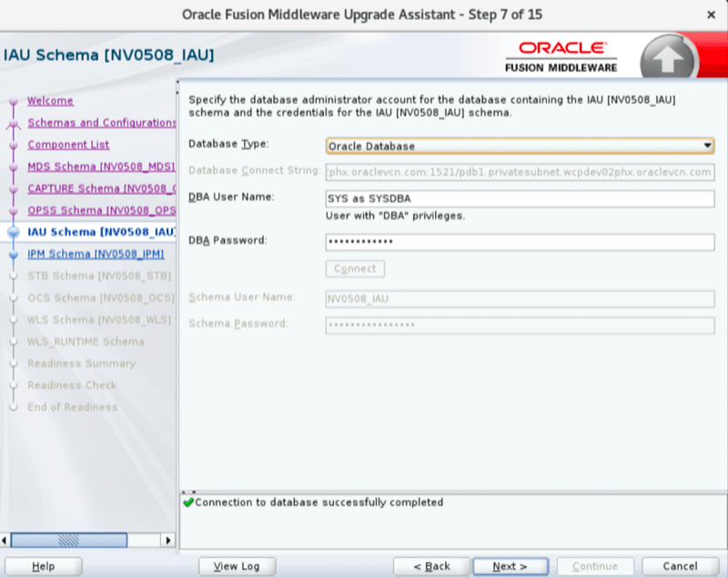The image size is (728, 578).
Task: Proceed with the Next button
Action: click(511, 566)
